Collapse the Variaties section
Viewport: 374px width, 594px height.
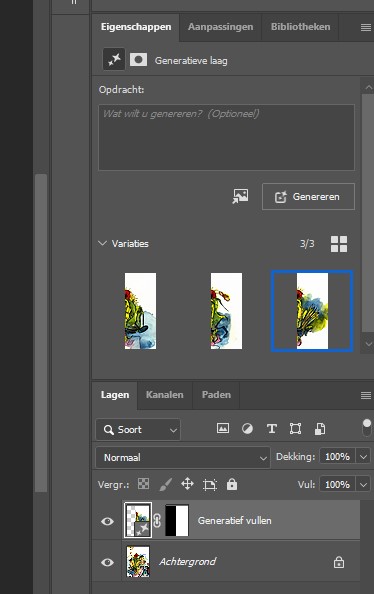tap(102, 243)
